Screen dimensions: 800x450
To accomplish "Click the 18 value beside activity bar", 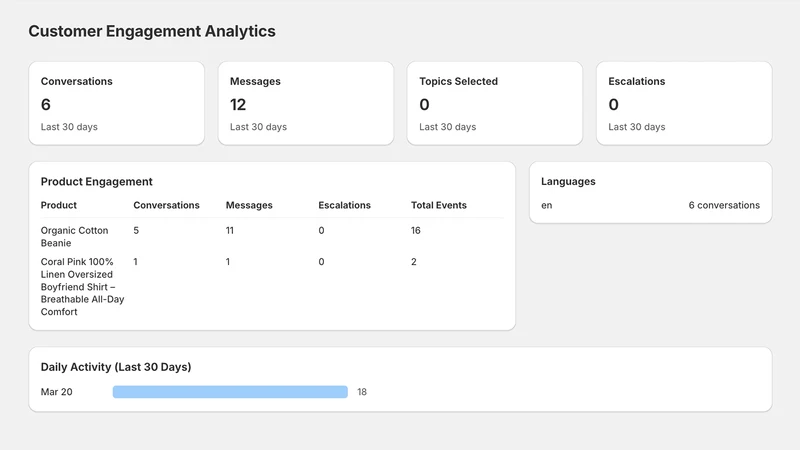I will click(362, 392).
